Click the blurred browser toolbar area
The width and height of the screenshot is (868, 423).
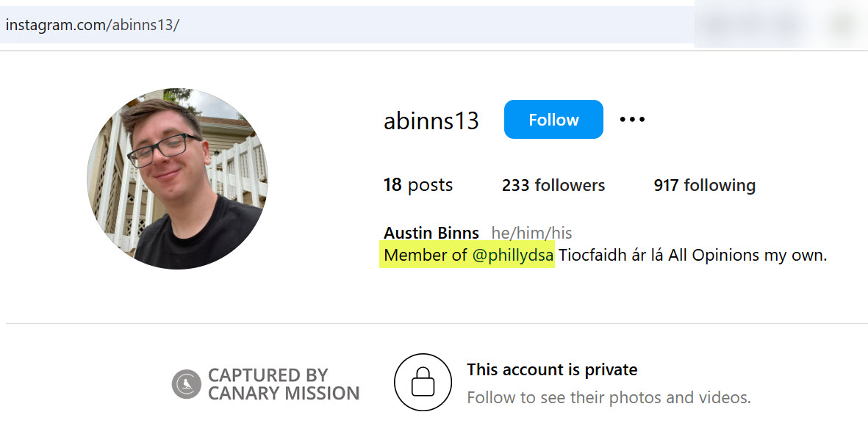(x=779, y=25)
